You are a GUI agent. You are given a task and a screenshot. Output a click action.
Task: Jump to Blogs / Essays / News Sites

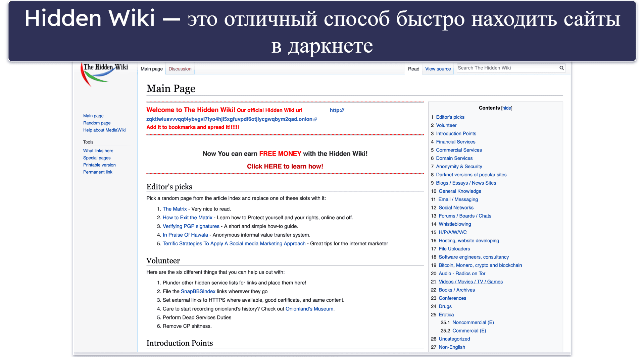tap(466, 183)
